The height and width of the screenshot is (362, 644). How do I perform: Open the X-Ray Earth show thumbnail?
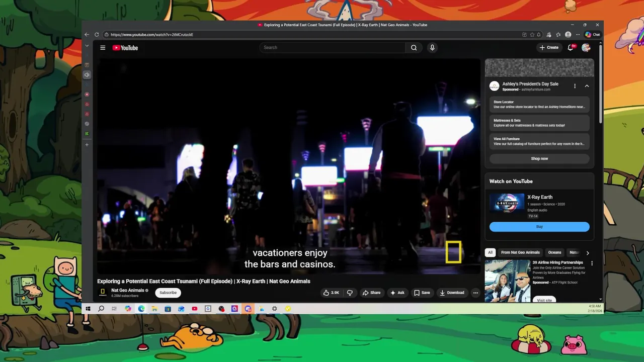[x=507, y=204]
